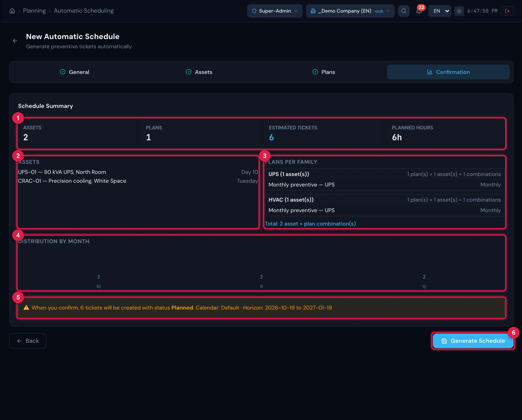Click the Planned Hours value 6h
522x420 pixels.
point(397,137)
